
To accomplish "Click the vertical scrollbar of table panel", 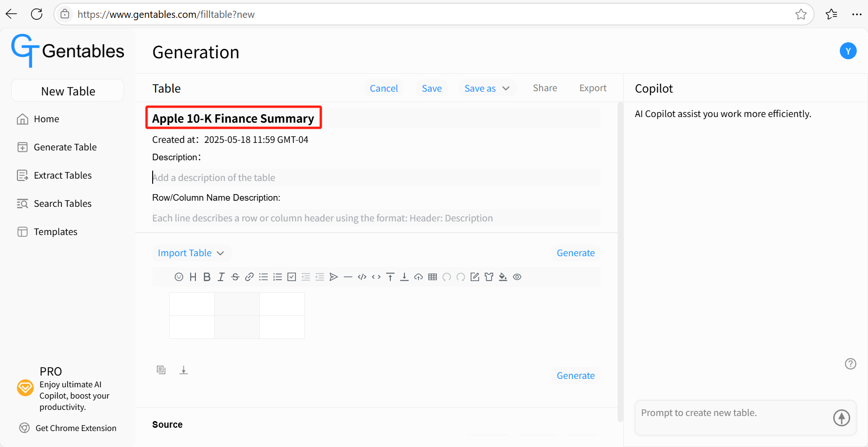I will pos(620,261).
